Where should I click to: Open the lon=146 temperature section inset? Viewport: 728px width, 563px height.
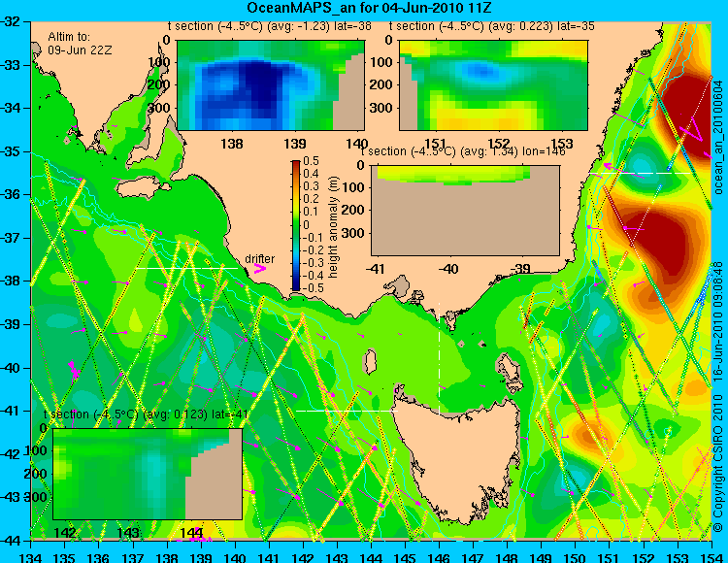(466, 211)
